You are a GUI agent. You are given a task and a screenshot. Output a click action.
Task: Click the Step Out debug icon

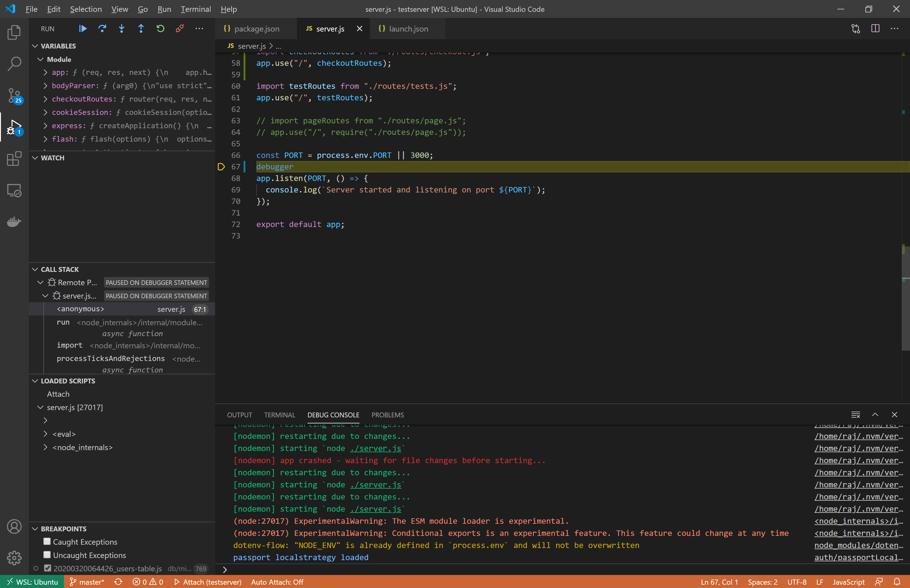pos(141,28)
